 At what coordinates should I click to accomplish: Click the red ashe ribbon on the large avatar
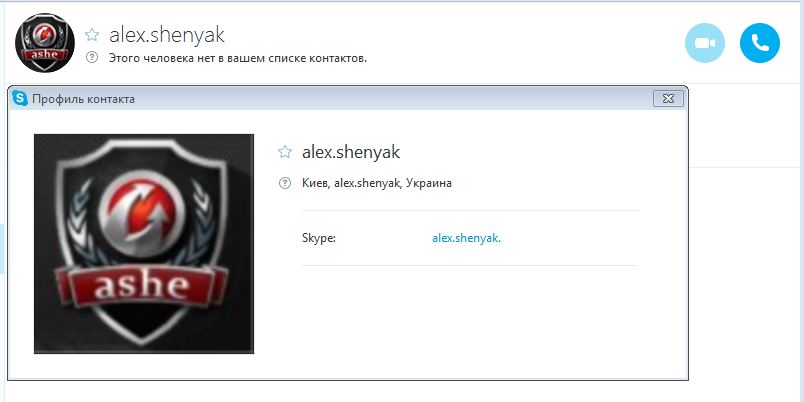coord(142,287)
